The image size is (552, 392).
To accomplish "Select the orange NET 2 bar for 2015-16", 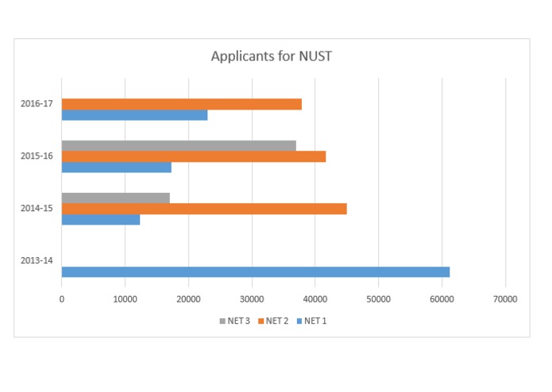I will tap(194, 156).
